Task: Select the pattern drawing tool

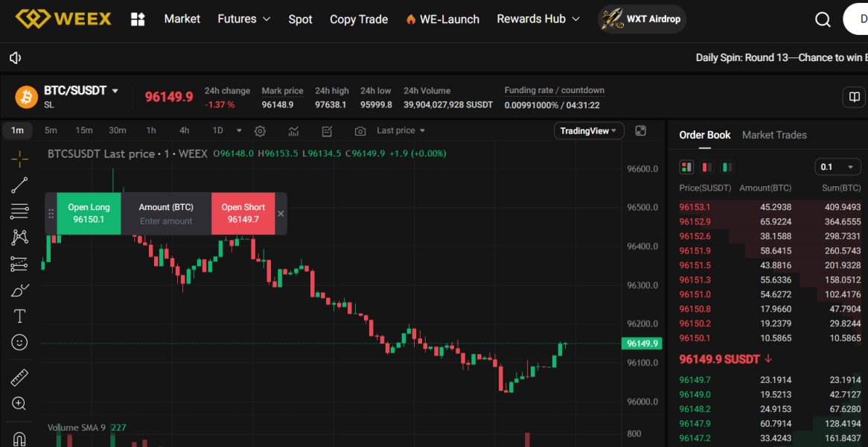Action: (x=19, y=237)
